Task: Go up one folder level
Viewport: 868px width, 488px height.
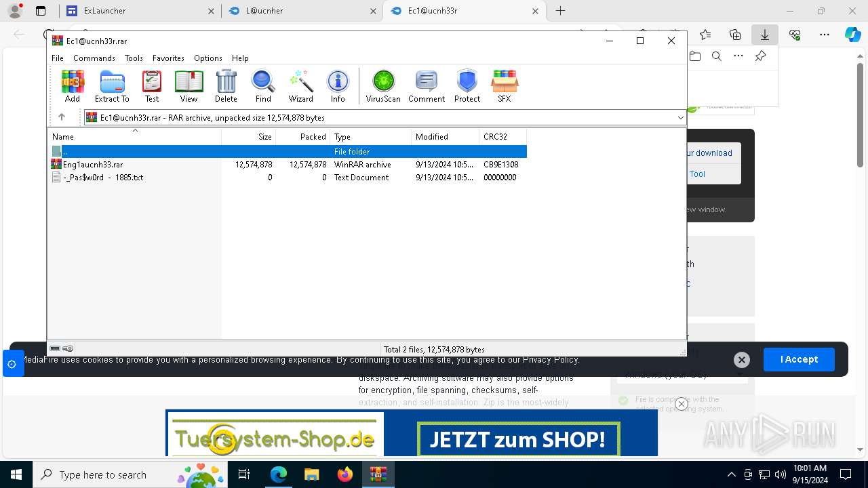Action: [62, 117]
